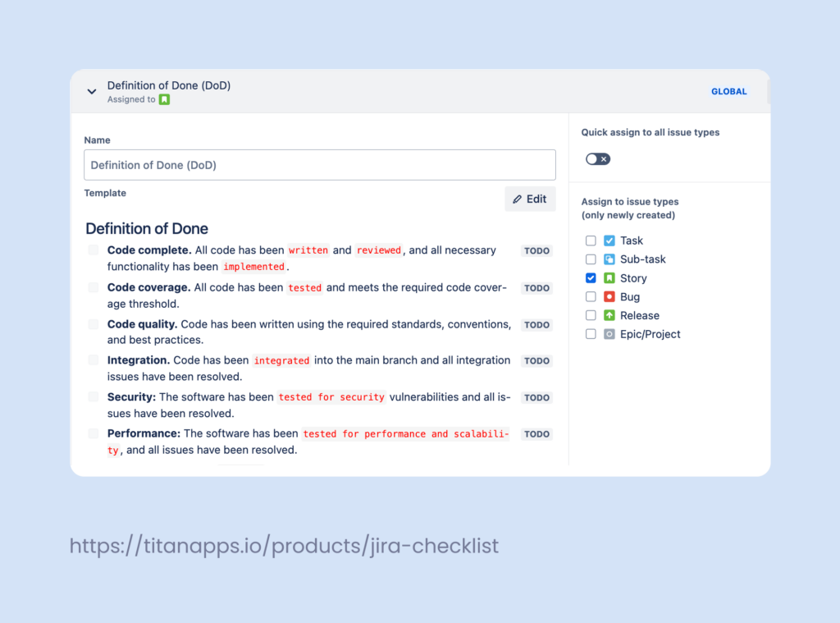Open the TODO status for Code complete
Image resolution: width=840 pixels, height=623 pixels.
[536, 250]
